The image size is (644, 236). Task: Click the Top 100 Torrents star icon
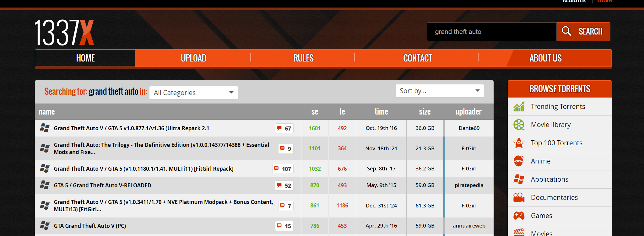point(519,143)
